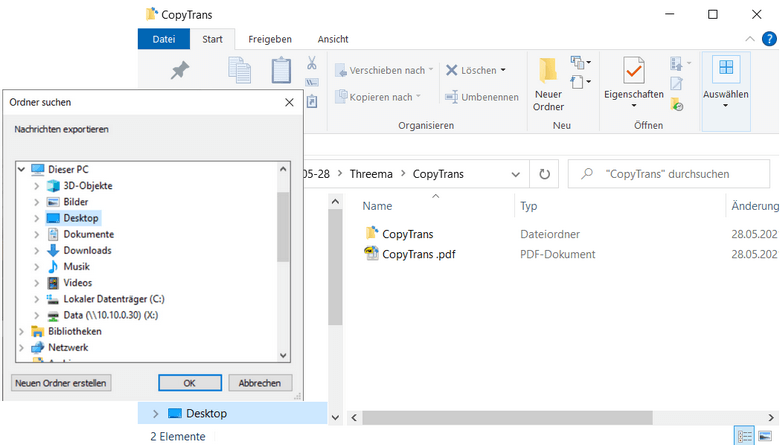The width and height of the screenshot is (780, 445).
Task: Expand the 3D-Objekte tree node
Action: pyautogui.click(x=36, y=186)
